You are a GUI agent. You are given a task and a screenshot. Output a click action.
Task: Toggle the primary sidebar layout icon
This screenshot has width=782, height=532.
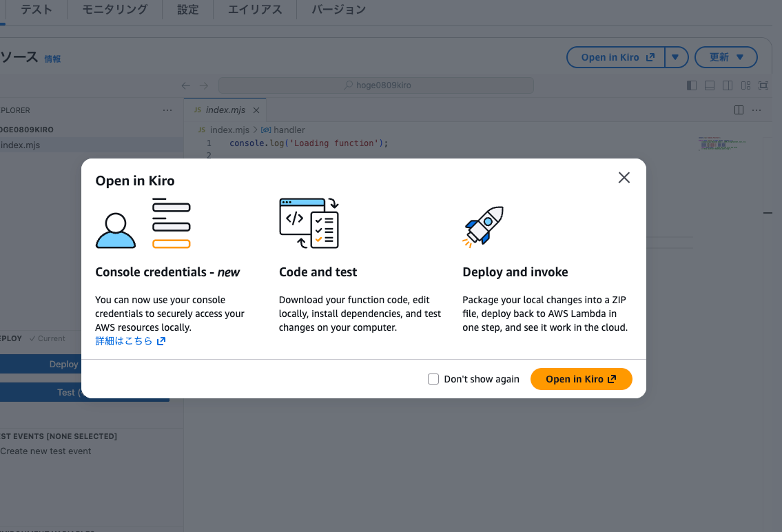pos(692,85)
